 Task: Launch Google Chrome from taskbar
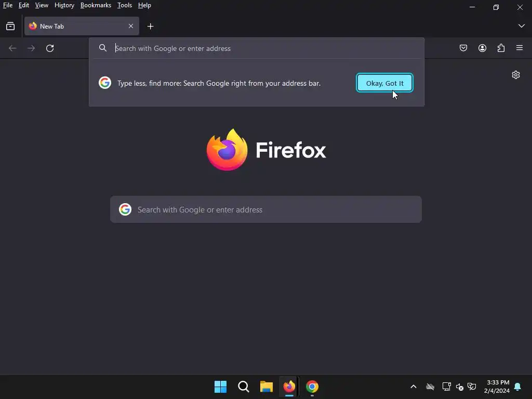(x=312, y=387)
